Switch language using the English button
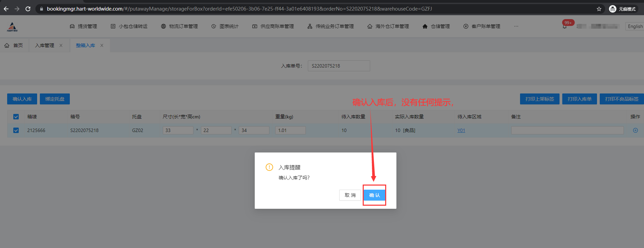This screenshot has width=644, height=248. point(635,26)
